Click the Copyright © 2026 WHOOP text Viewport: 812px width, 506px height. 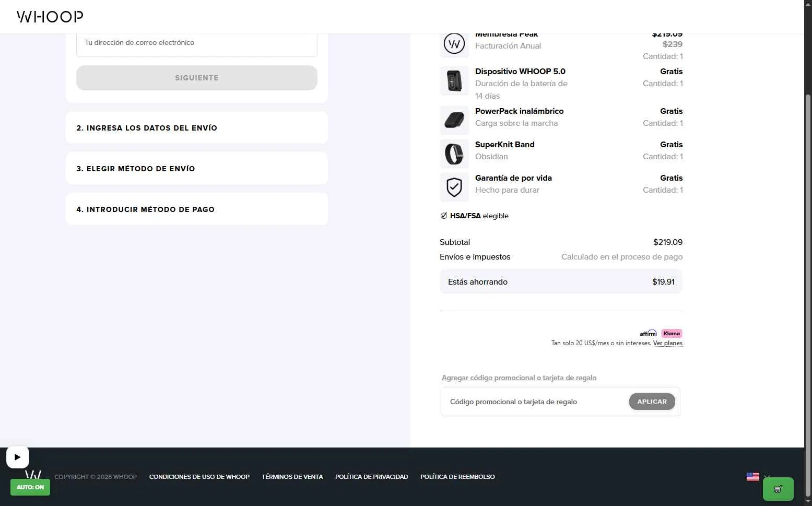coord(96,477)
